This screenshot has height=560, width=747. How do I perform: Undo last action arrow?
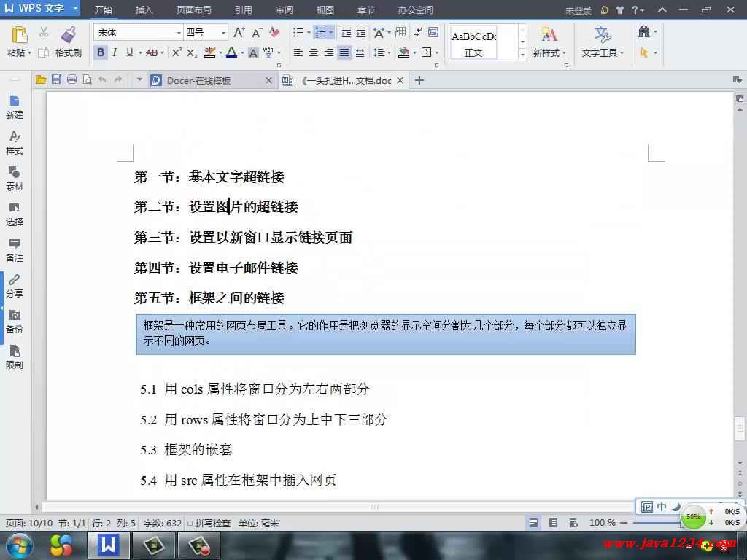click(x=102, y=80)
